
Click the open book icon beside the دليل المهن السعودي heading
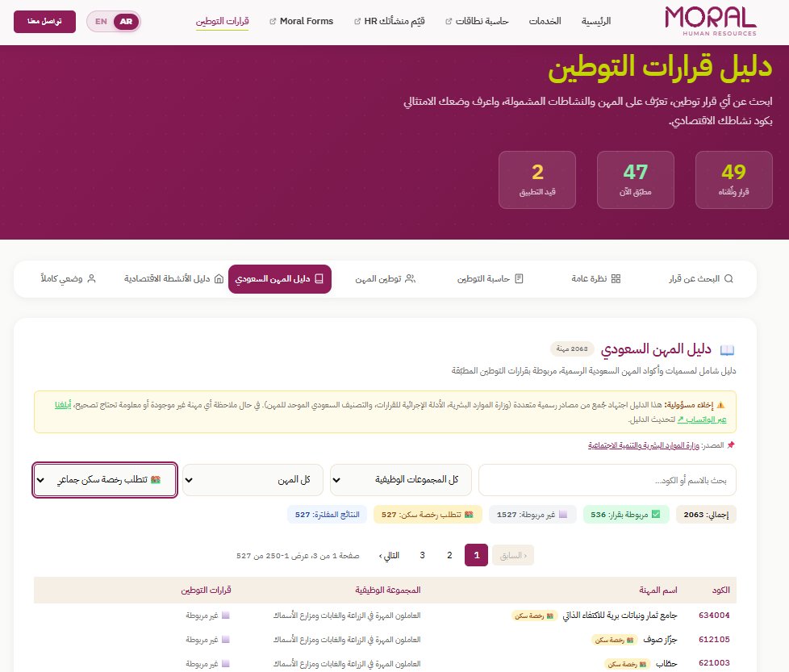(727, 349)
